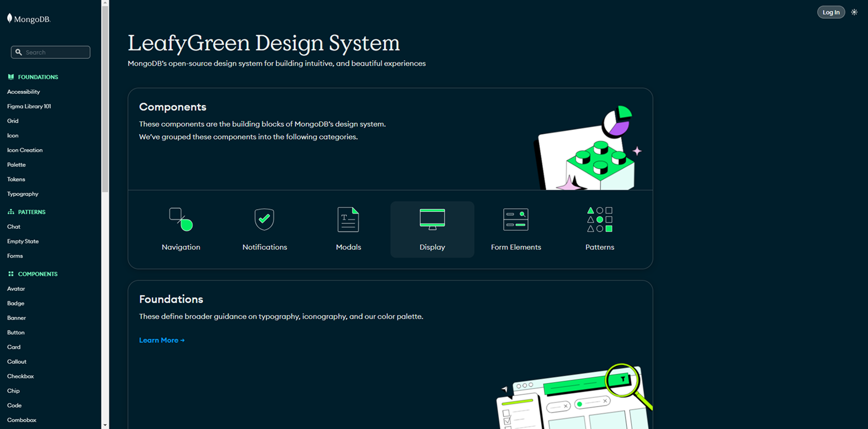Click the Foundations card heading
The image size is (868, 429).
[x=171, y=299]
